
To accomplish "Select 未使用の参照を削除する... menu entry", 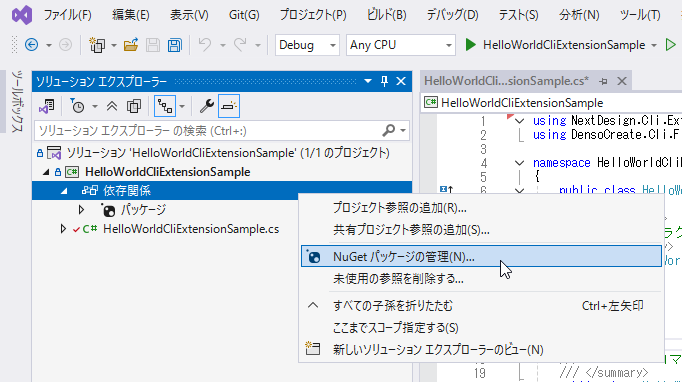I will point(481,278).
